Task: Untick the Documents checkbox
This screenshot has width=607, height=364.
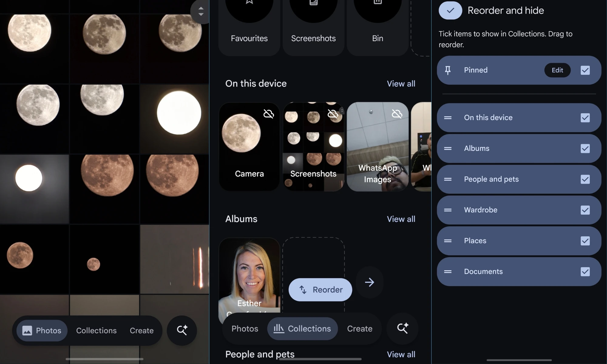Action: tap(585, 271)
